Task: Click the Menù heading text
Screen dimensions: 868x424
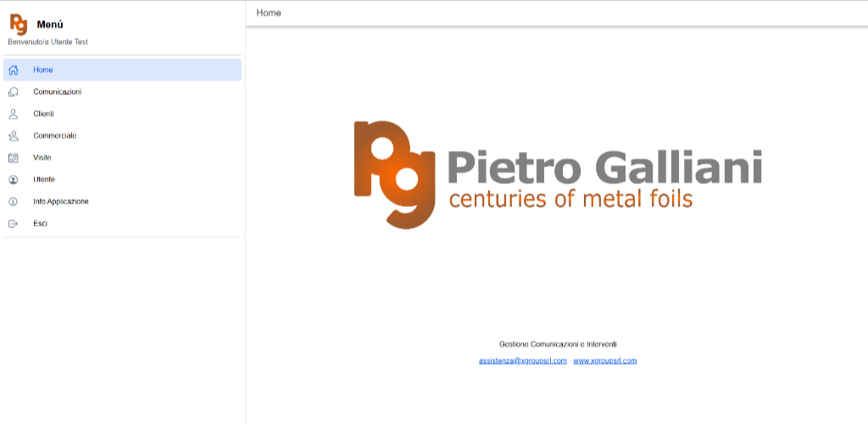Action: pos(50,25)
